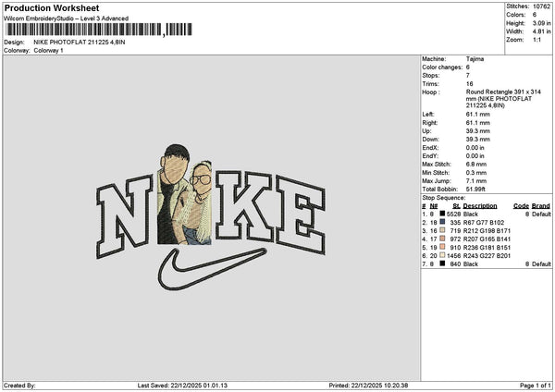Click the barcode under the worksheet title
The image size is (555, 392).
pos(99,30)
